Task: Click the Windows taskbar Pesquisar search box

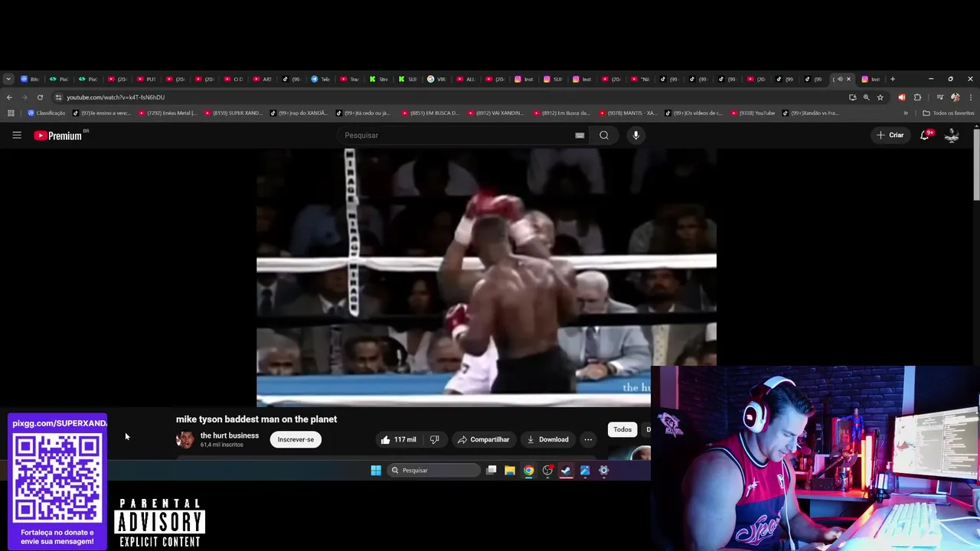Action: 433,471
